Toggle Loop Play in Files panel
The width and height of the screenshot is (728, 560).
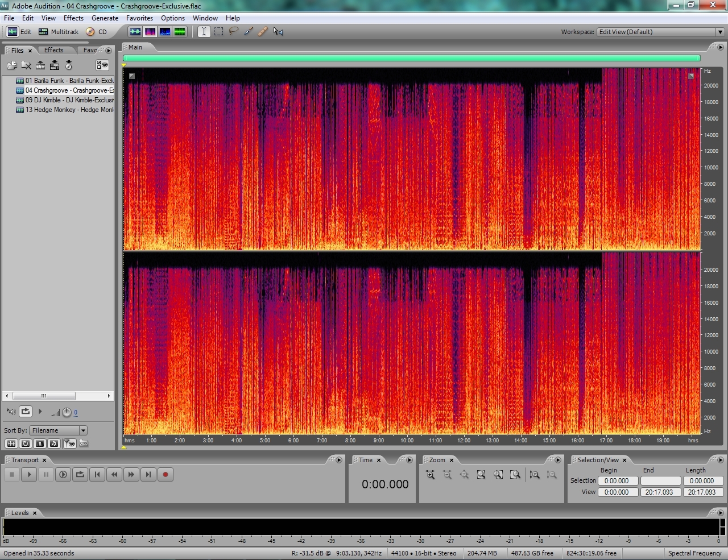pyautogui.click(x=26, y=411)
